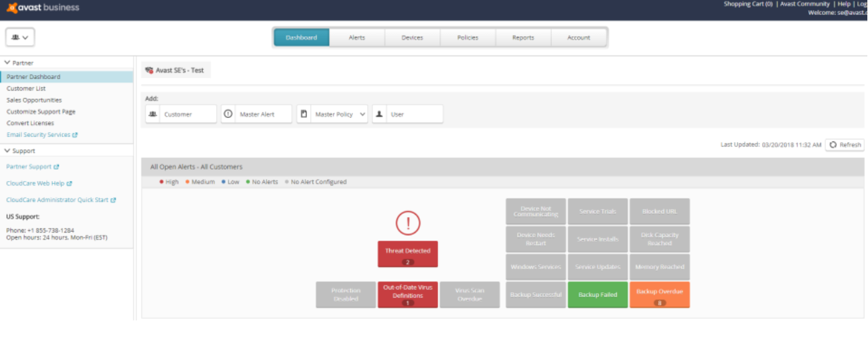868x364 pixels.
Task: Open the green Backup Failed tile
Action: (598, 294)
